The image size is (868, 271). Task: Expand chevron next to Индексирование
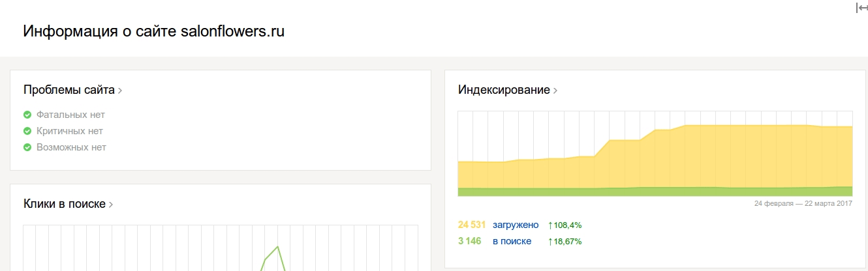555,91
